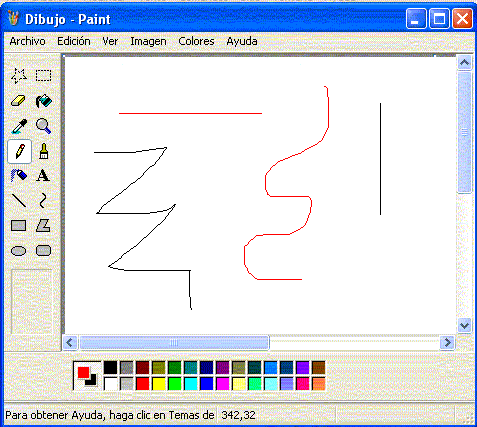This screenshot has height=427, width=477.
Task: Pick the bright blue color swatch
Action: coord(207,384)
